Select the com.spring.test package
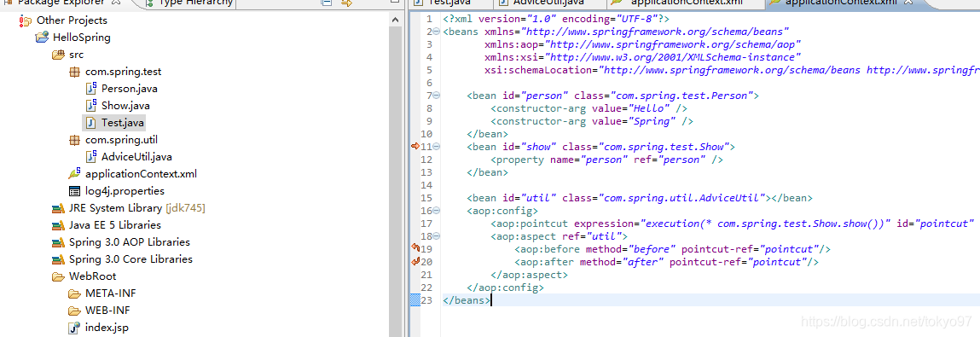 (123, 72)
